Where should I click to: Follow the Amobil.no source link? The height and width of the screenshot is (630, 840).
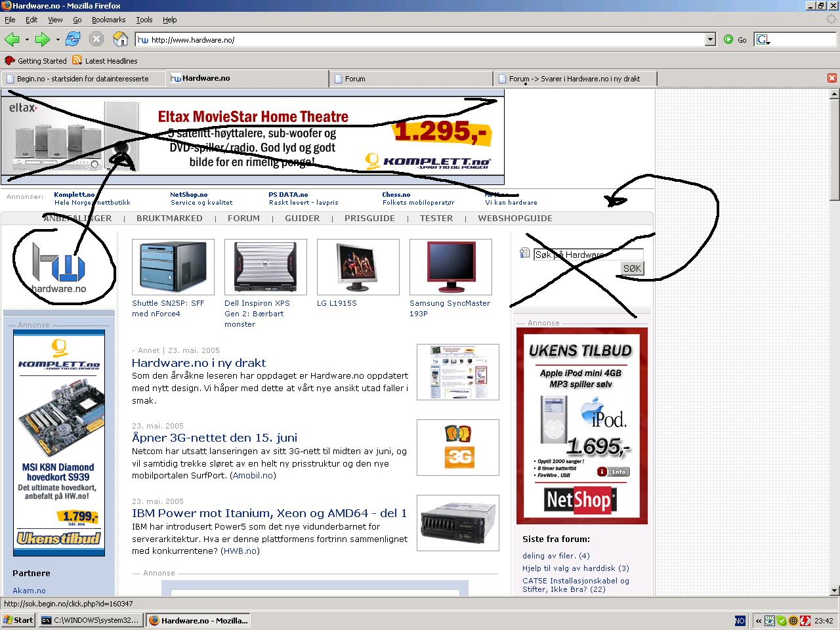tap(253, 476)
